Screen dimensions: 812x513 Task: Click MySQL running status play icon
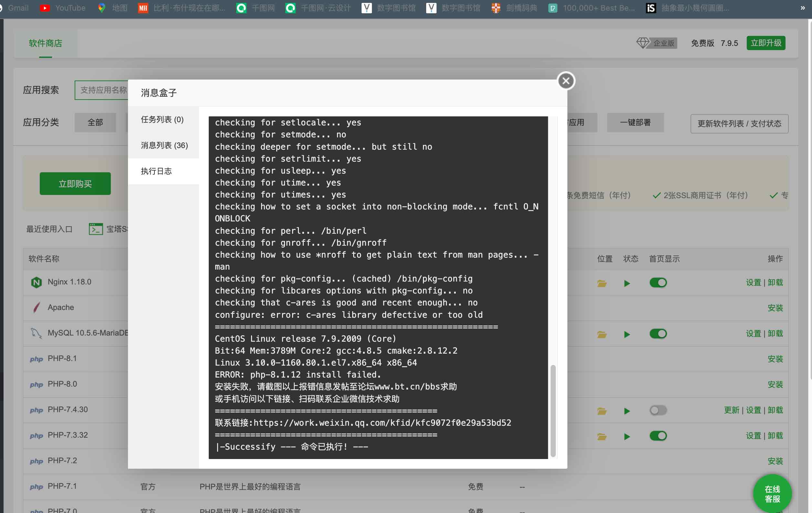click(627, 334)
